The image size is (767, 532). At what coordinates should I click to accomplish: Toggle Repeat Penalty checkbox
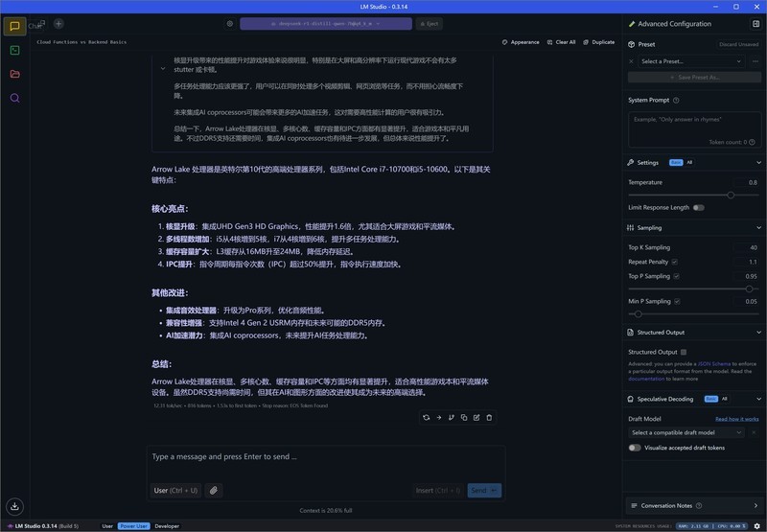click(x=675, y=262)
